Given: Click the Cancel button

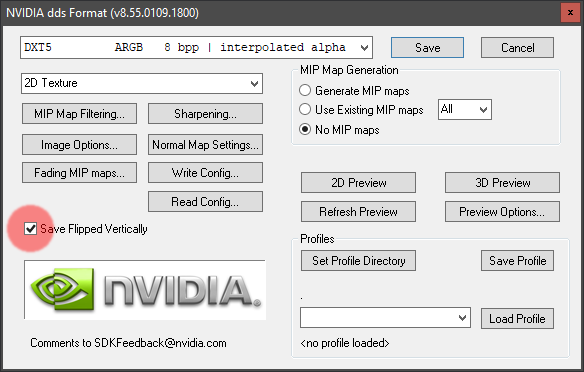Looking at the screenshot, I should click(517, 48).
